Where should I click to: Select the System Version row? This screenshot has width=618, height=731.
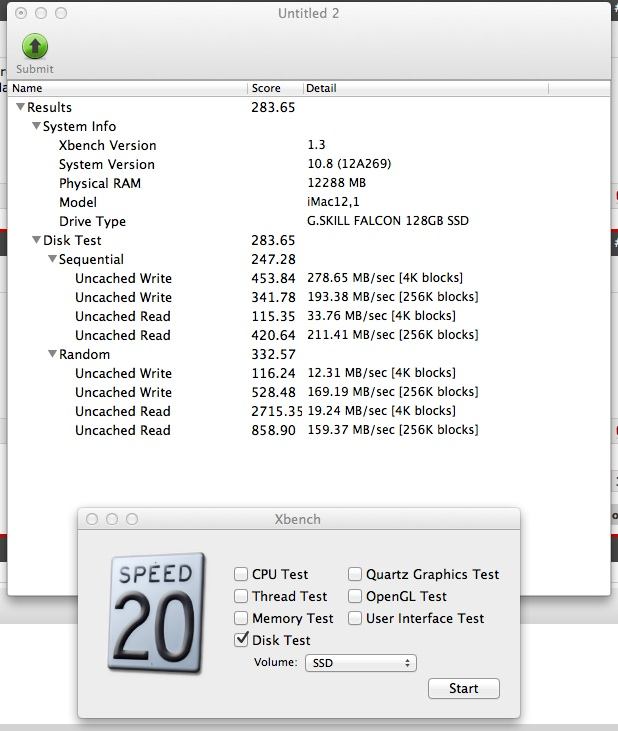309,164
